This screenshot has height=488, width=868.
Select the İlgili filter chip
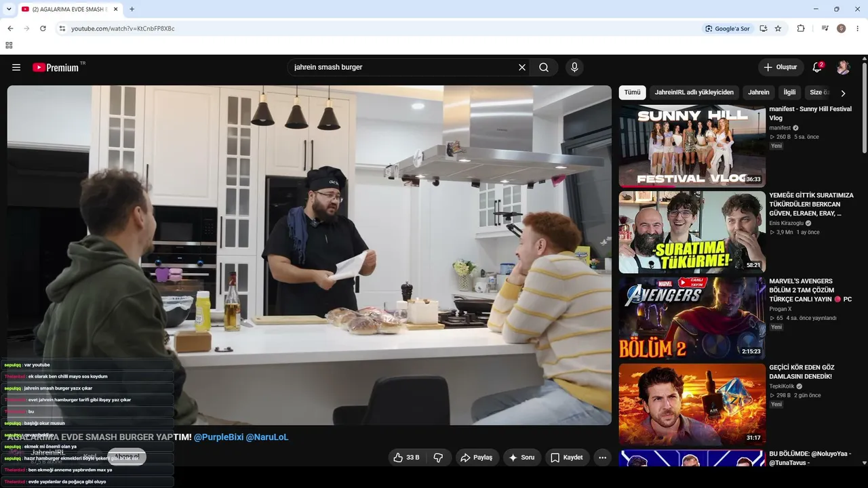(789, 92)
